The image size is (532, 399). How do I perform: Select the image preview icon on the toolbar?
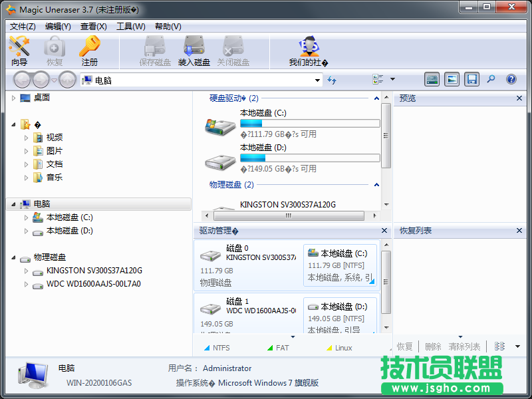click(452, 79)
